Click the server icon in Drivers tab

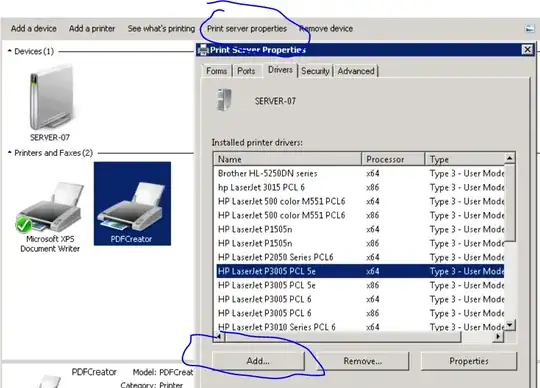click(x=224, y=100)
